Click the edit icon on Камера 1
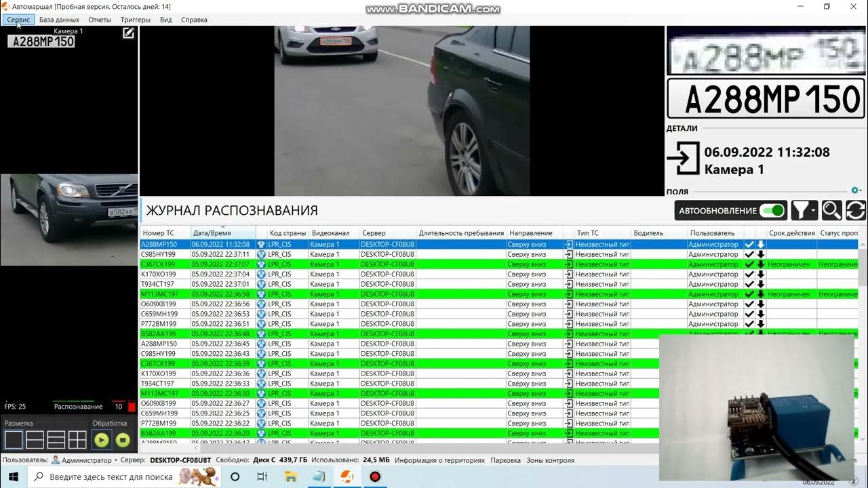 (128, 33)
